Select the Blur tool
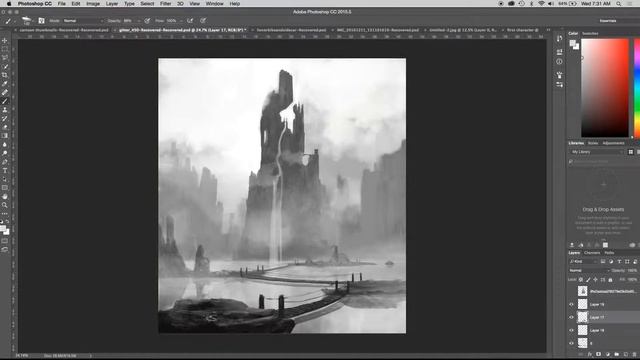The width and height of the screenshot is (640, 360). click(5, 144)
